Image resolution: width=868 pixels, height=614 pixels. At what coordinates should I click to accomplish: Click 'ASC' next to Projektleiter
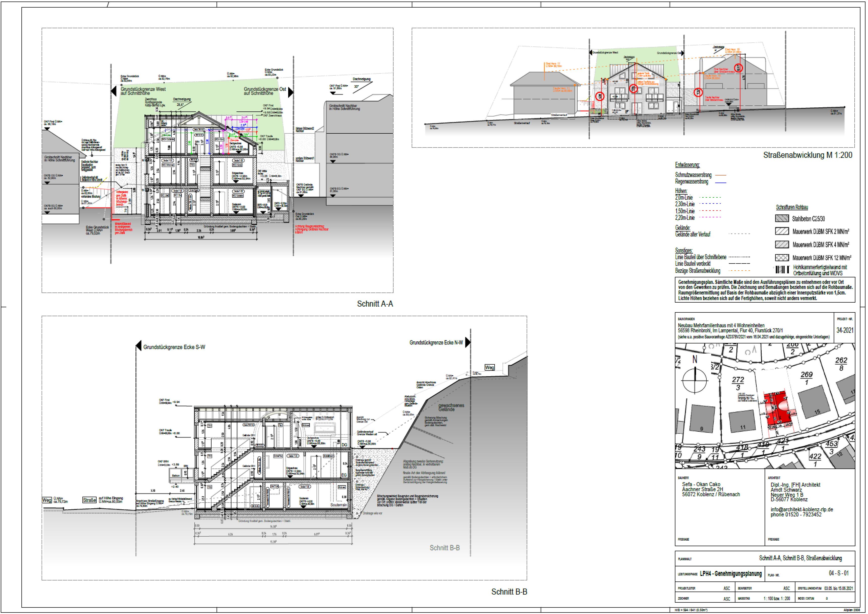click(727, 588)
